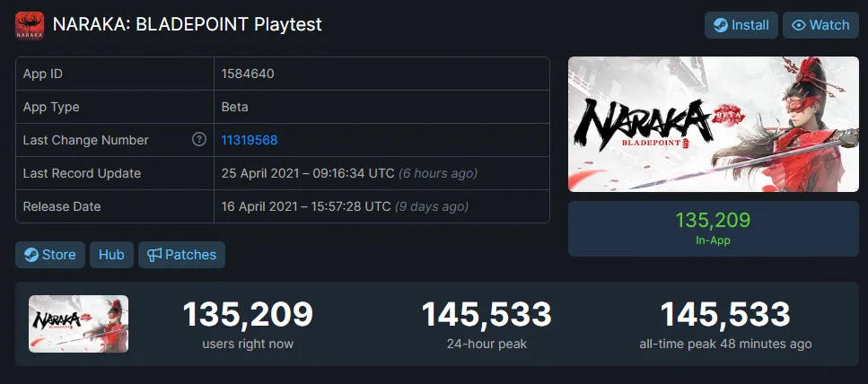This screenshot has height=384, width=868.
Task: Click the 145,533 24-hour peak figure
Action: coord(487,314)
